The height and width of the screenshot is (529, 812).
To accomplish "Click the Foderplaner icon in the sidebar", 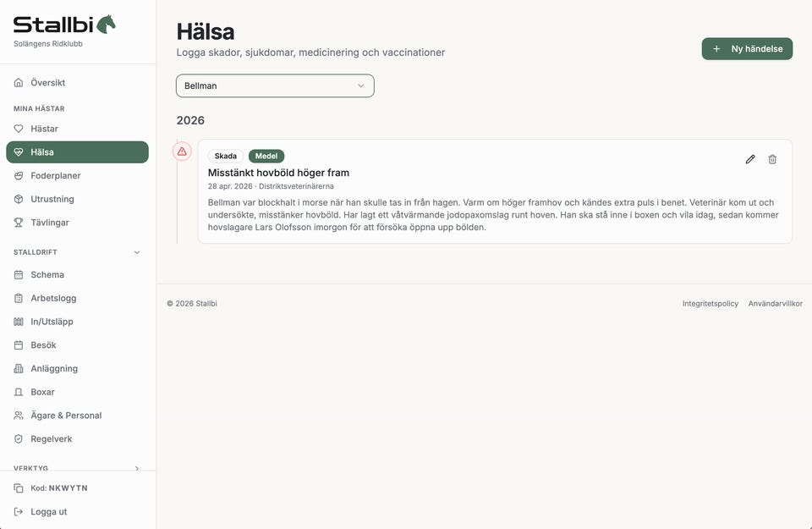I will click(x=19, y=176).
